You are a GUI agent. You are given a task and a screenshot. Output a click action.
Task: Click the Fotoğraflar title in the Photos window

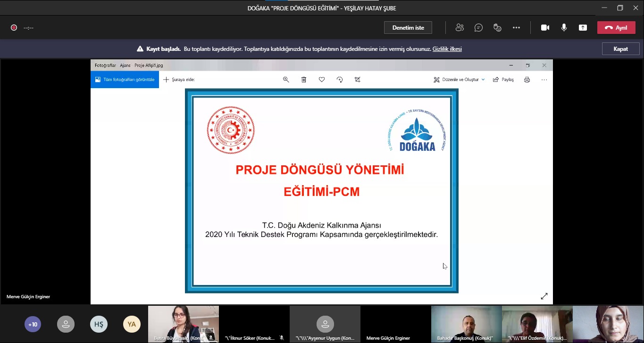pos(105,65)
